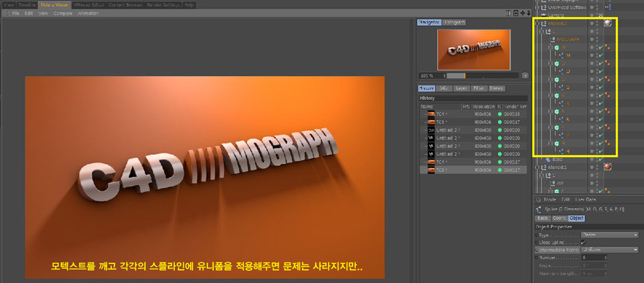This screenshot has width=644, height=283.
Task: Open the User Data menu
Action: pyautogui.click(x=586, y=199)
